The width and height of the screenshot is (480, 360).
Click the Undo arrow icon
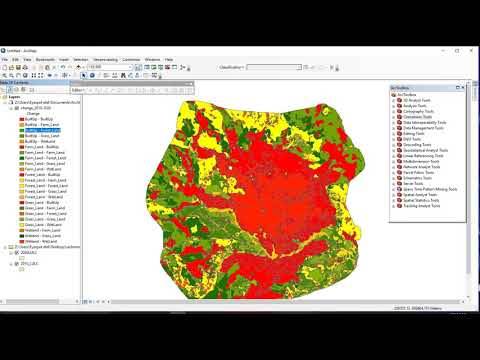tap(63, 67)
